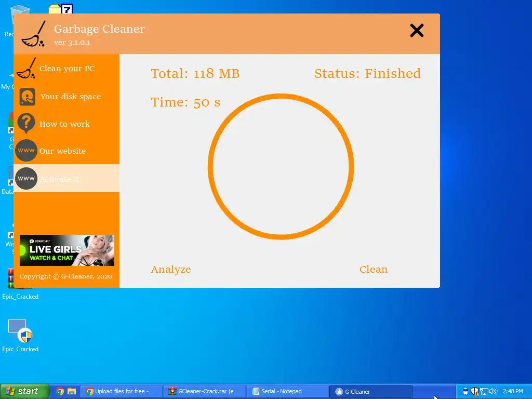
Task: Open the Windows start menu
Action: (24, 391)
